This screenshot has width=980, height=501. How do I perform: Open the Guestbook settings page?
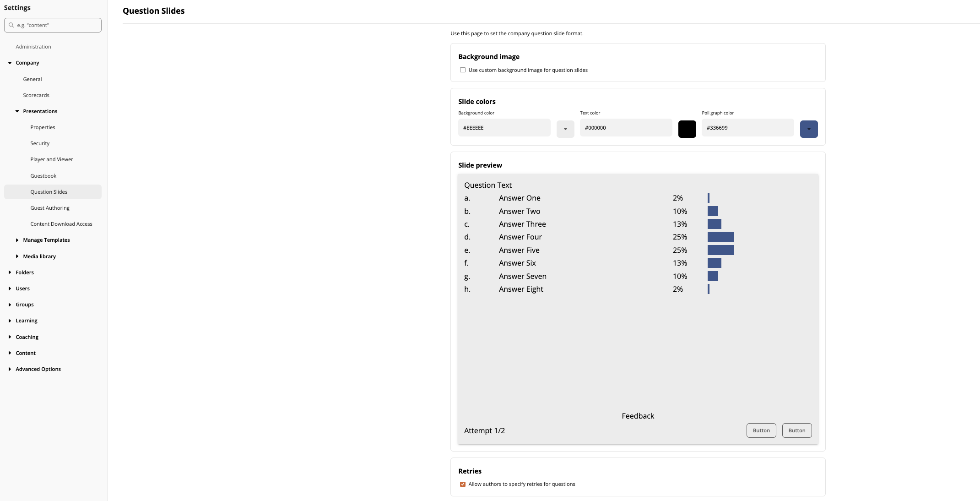43,176
